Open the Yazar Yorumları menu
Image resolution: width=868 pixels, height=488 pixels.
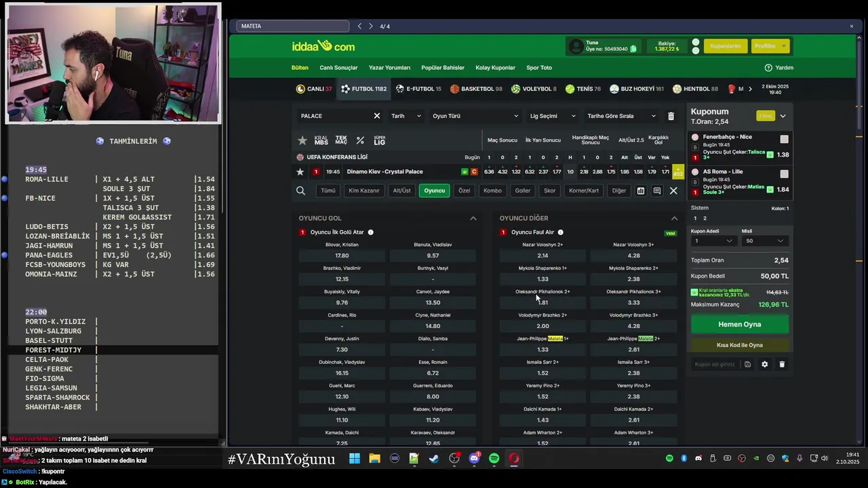click(x=389, y=68)
